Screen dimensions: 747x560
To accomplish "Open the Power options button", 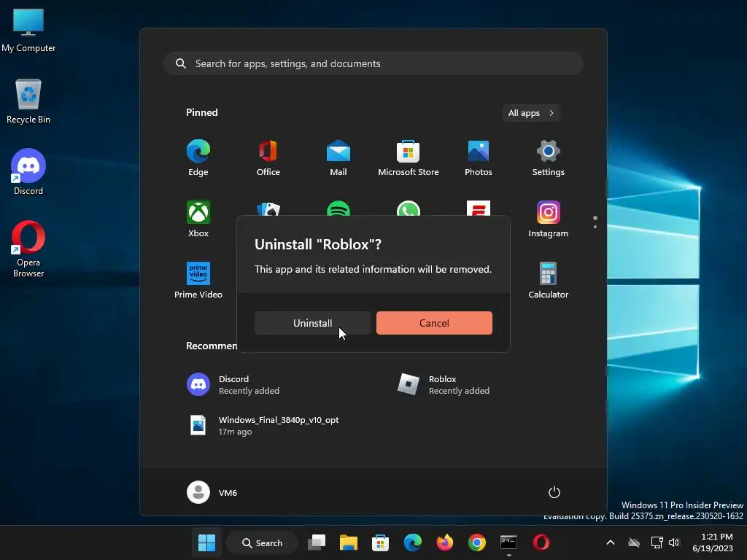I will click(x=554, y=492).
